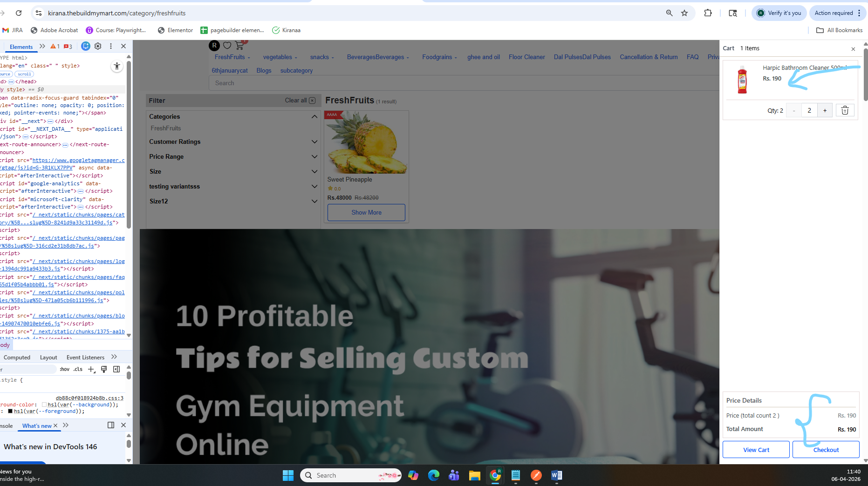The width and height of the screenshot is (868, 486).
Task: Click the drawer sidebar layout icon
Action: tap(111, 425)
